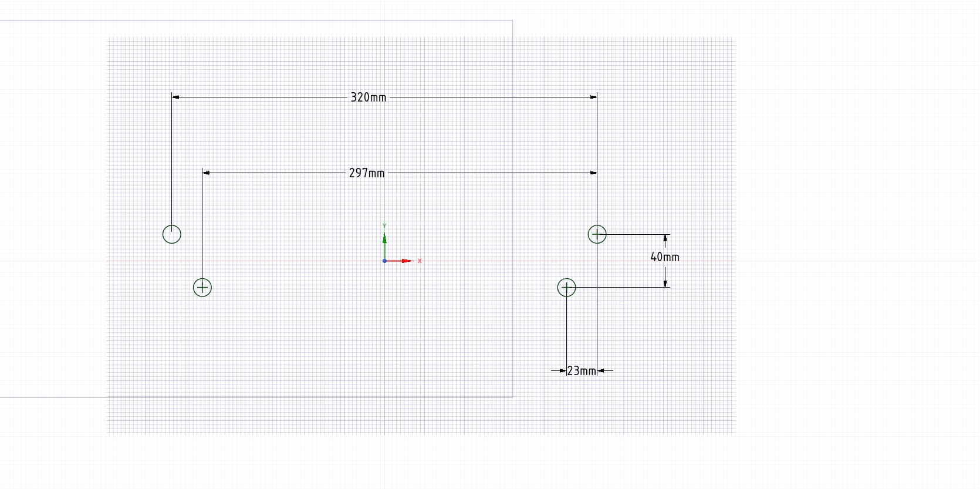The height and width of the screenshot is (489, 980).
Task: Select the 297mm dimension label
Action: [367, 173]
